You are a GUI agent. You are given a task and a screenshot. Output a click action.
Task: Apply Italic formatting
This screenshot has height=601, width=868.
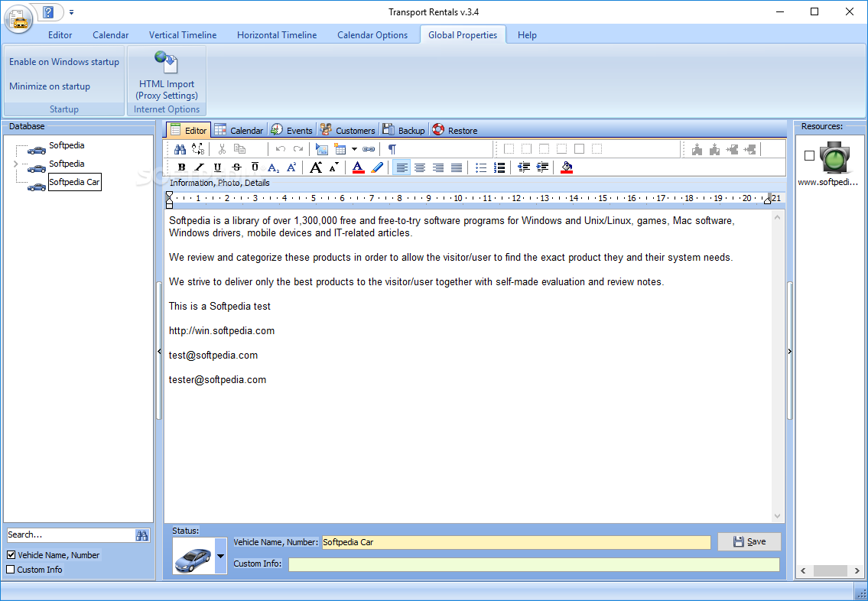[x=200, y=167]
